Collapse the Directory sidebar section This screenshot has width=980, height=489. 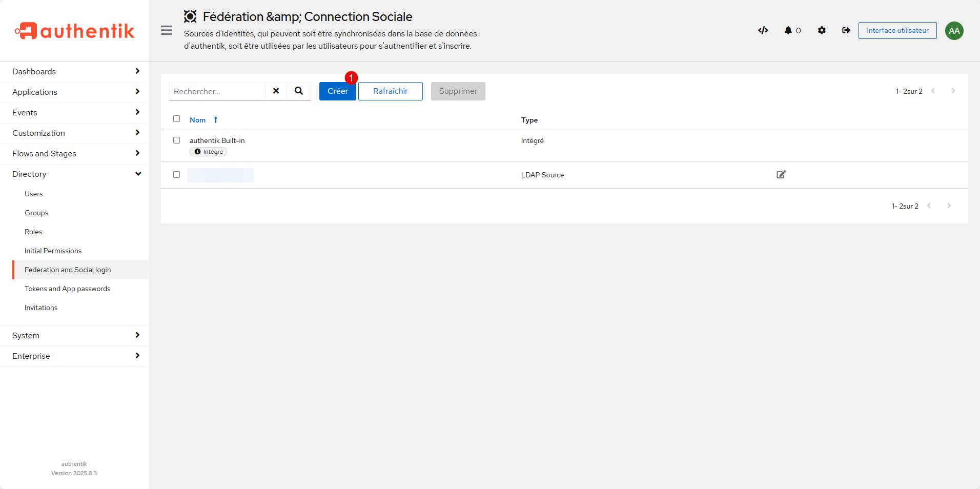coord(74,174)
